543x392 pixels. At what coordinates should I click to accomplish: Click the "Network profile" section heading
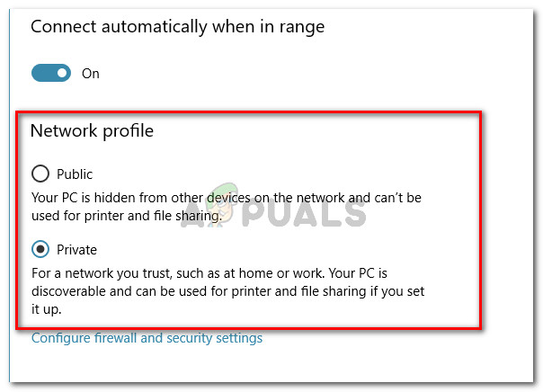[92, 131]
